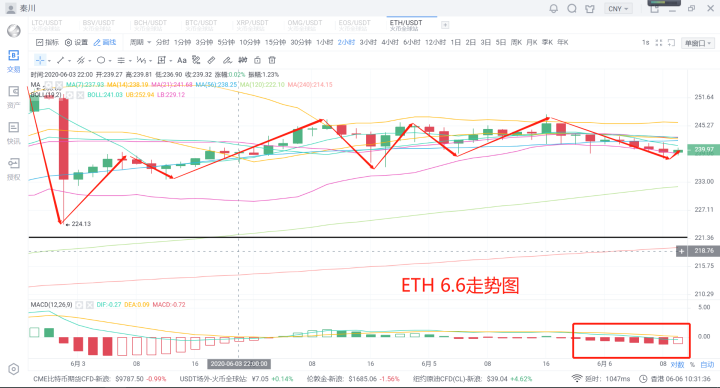Viewport: 720px width, 388px height.
Task: Click the plus button beside 218.76 price
Action: 681,251
